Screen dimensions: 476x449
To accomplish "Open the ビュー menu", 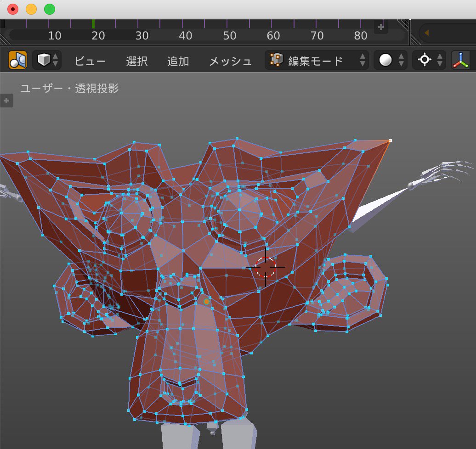I will [x=90, y=61].
